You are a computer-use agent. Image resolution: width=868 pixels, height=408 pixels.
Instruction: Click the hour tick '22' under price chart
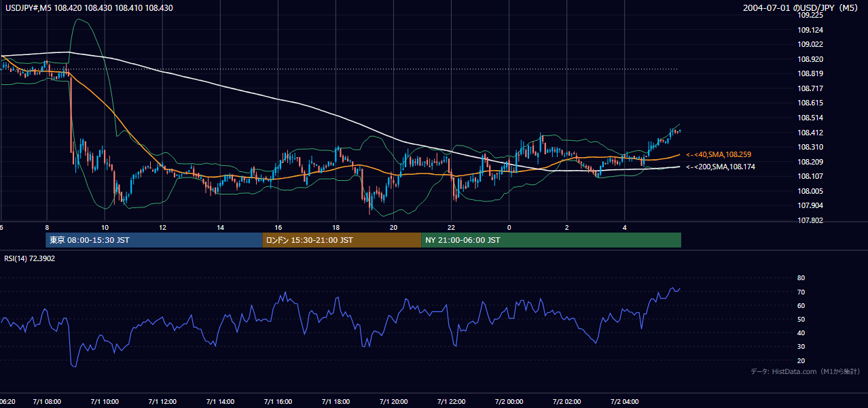[451, 227]
